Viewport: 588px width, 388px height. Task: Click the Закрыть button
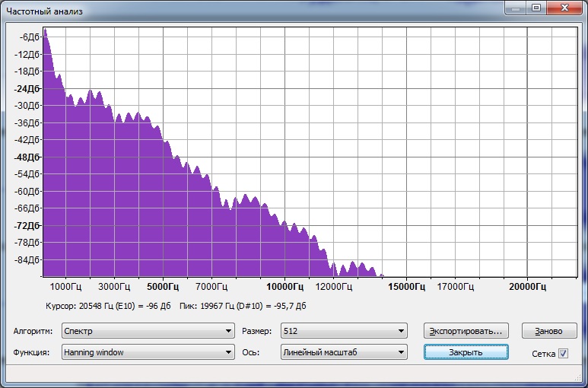point(466,352)
